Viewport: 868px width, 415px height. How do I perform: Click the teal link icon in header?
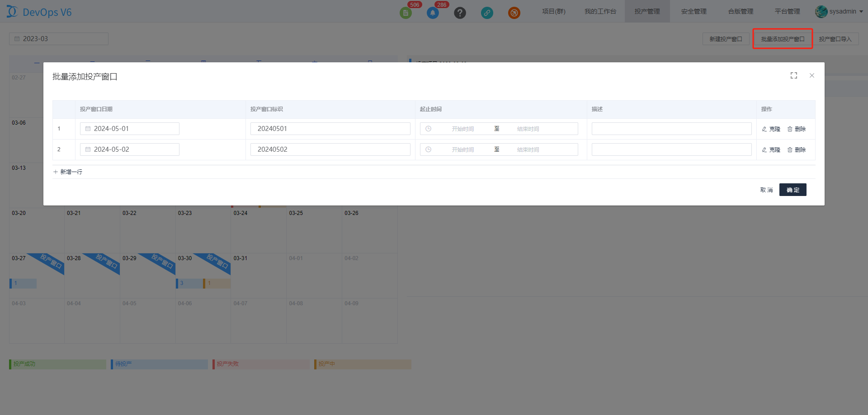coord(487,13)
